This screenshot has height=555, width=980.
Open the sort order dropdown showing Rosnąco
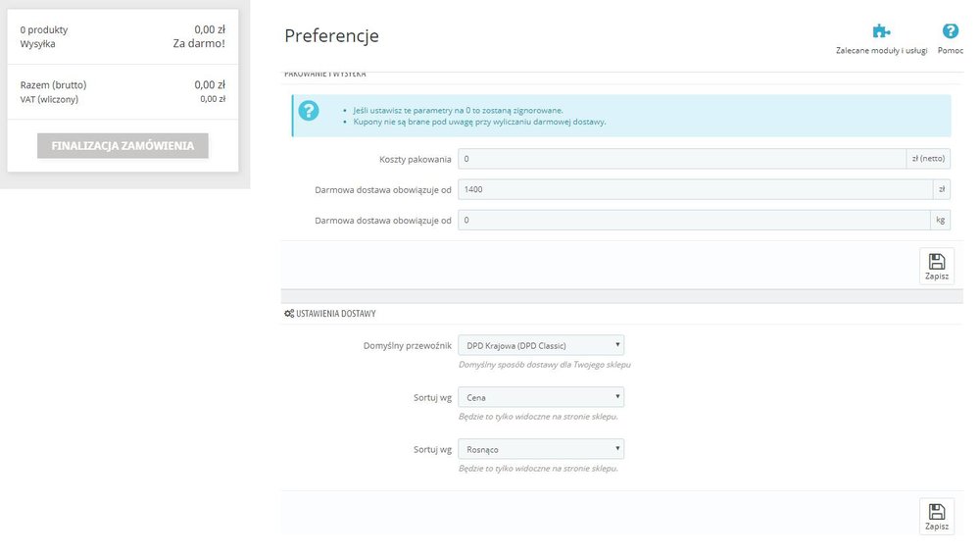tap(541, 449)
